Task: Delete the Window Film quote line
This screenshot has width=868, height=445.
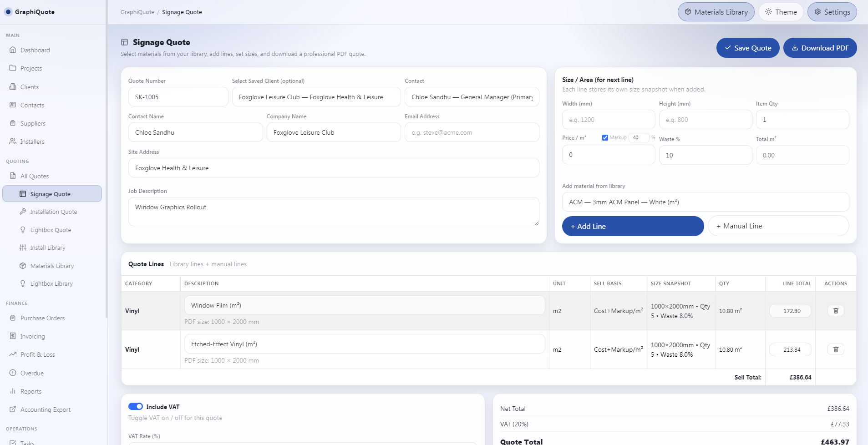Action: click(x=836, y=311)
